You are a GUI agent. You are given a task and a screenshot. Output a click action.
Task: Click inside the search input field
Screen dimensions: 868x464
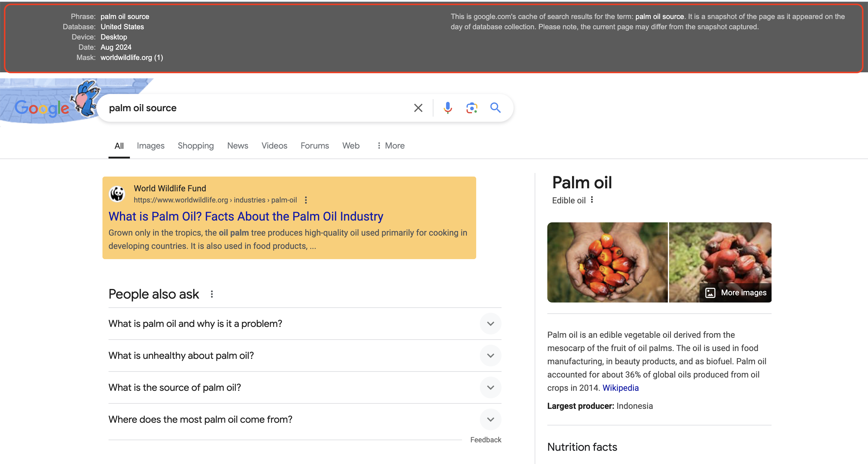tap(236, 108)
